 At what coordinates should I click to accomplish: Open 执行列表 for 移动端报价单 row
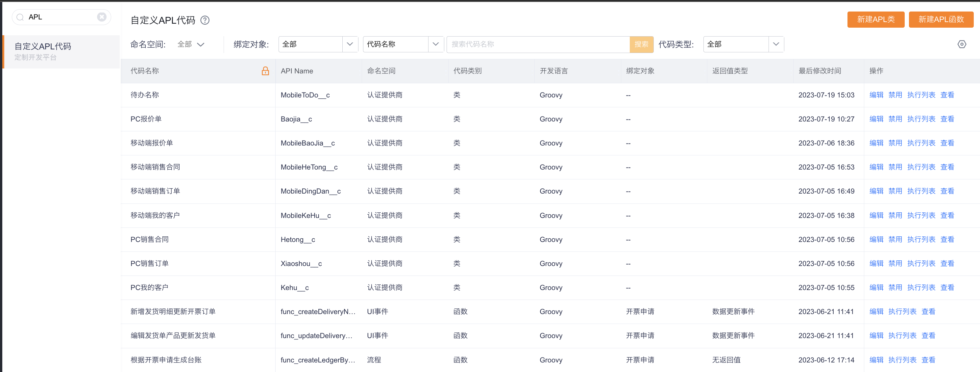921,143
